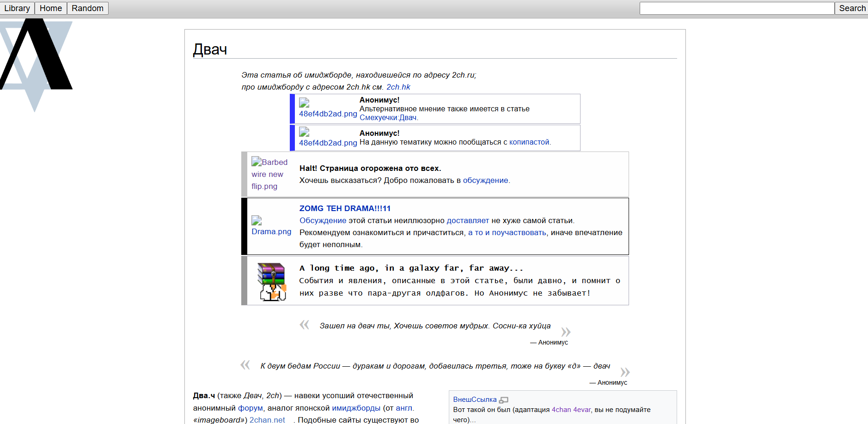Follow the доставляет link
Viewport: 868px width, 424px height.
pos(468,220)
